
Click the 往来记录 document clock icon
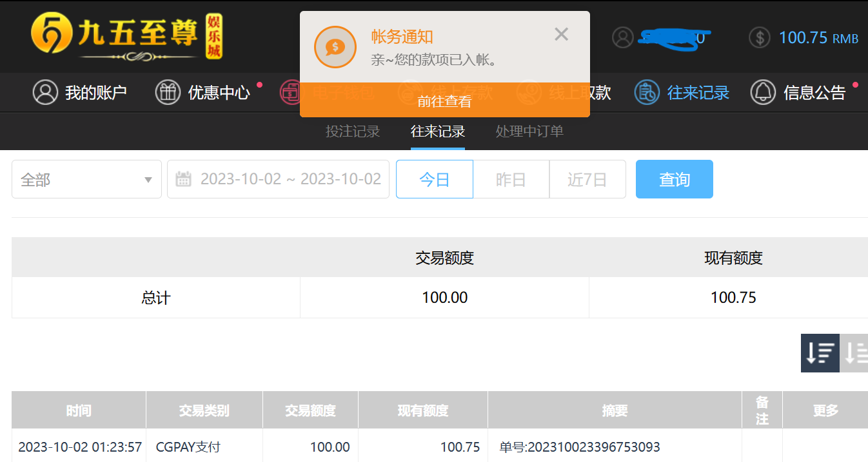[647, 93]
